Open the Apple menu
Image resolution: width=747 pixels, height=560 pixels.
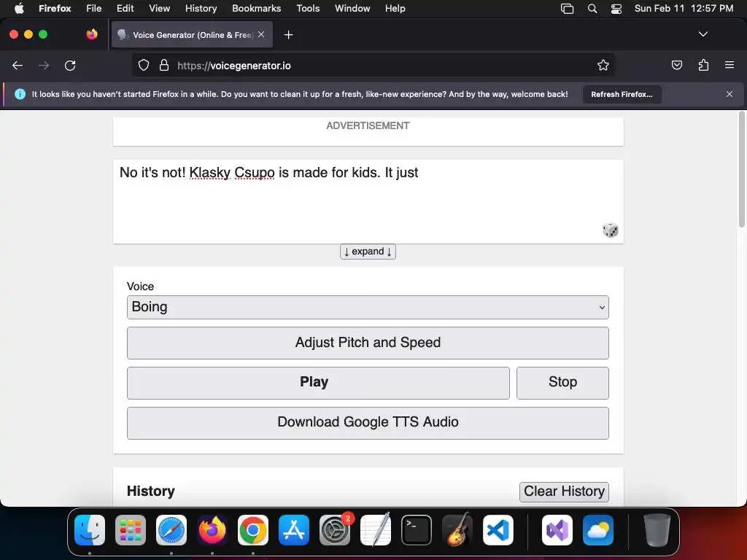[x=19, y=9]
